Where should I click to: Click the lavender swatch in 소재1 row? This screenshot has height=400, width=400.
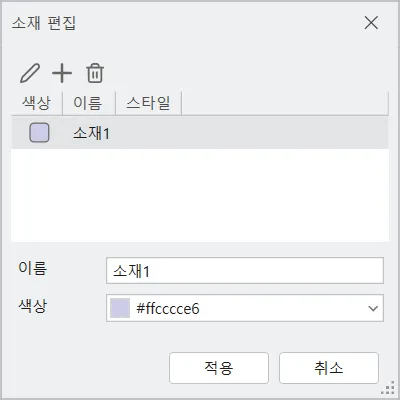pyautogui.click(x=39, y=133)
